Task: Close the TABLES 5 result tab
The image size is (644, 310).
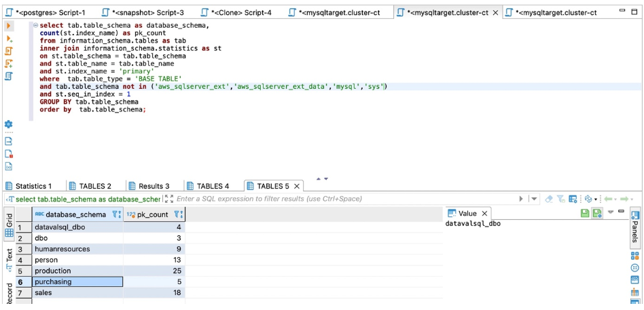Action: [297, 186]
